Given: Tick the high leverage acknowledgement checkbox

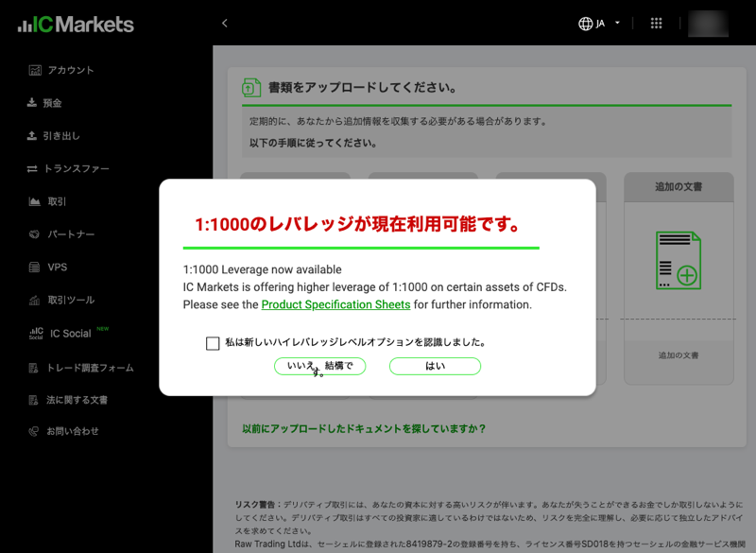Looking at the screenshot, I should (213, 343).
